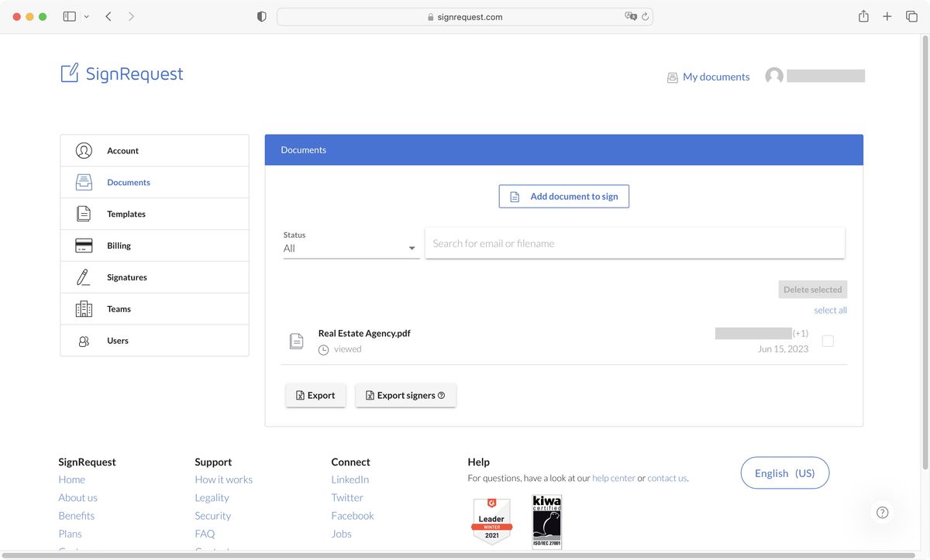Image resolution: width=930 pixels, height=560 pixels.
Task: Focus the email or filename search field
Action: pos(634,243)
